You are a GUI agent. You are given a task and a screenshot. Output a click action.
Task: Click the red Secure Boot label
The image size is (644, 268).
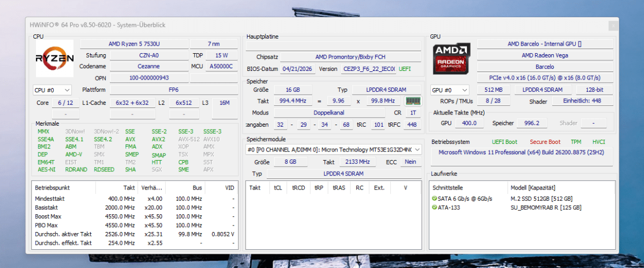[545, 142]
